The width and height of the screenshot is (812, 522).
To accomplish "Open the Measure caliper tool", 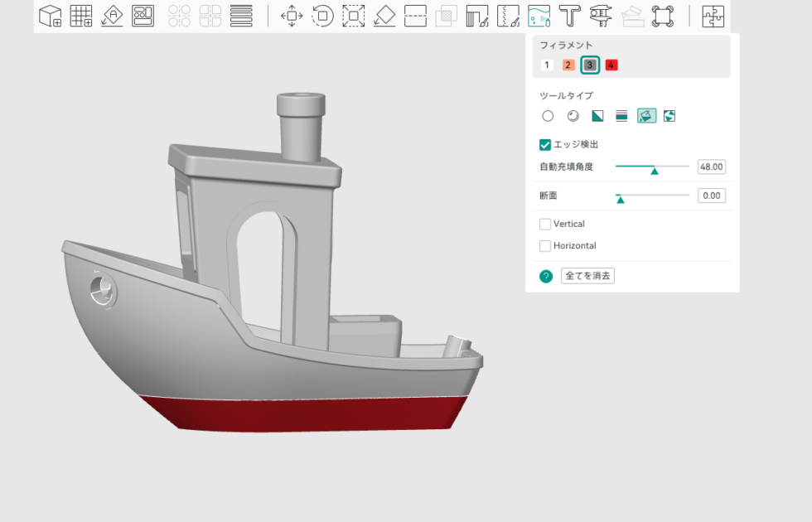I will [601, 16].
